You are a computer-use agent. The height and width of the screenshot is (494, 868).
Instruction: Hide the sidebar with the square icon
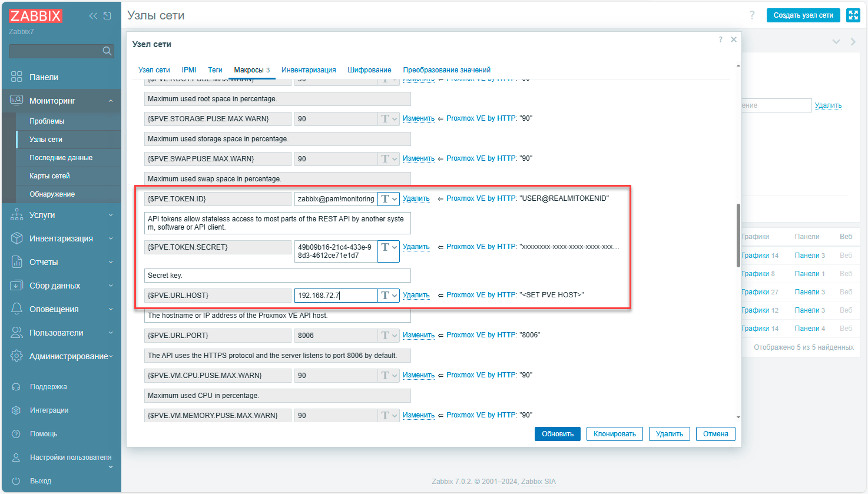pos(107,16)
